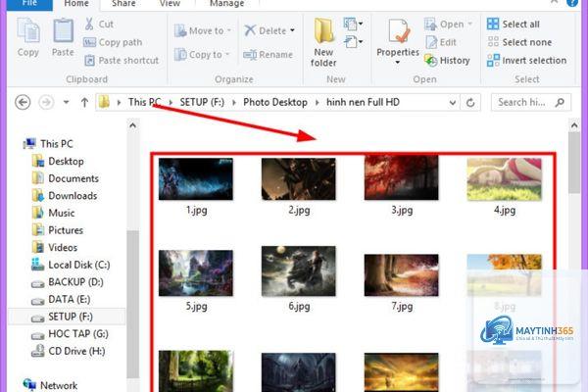This screenshot has height=392, width=588.
Task: Open Videos in the navigation pane
Action: [x=55, y=248]
